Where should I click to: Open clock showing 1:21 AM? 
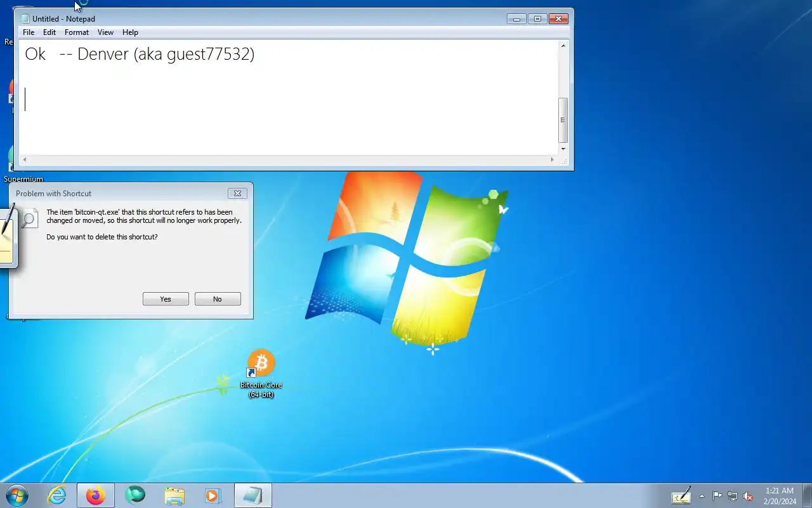click(780, 496)
